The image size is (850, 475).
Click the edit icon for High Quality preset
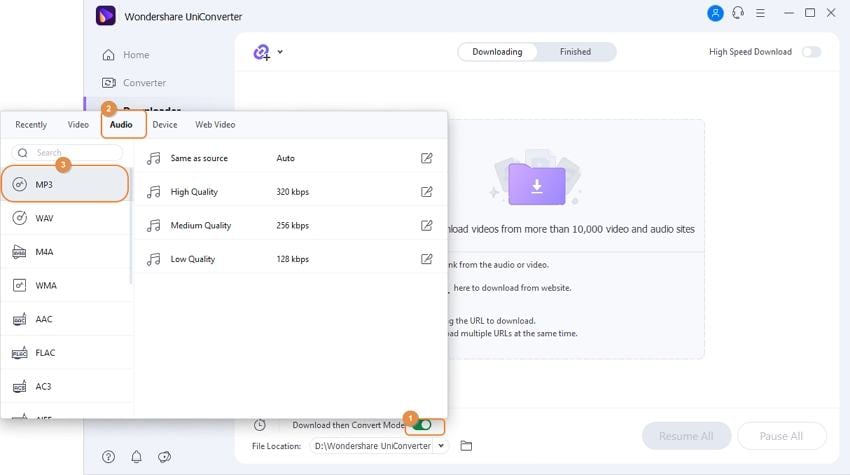tap(427, 192)
